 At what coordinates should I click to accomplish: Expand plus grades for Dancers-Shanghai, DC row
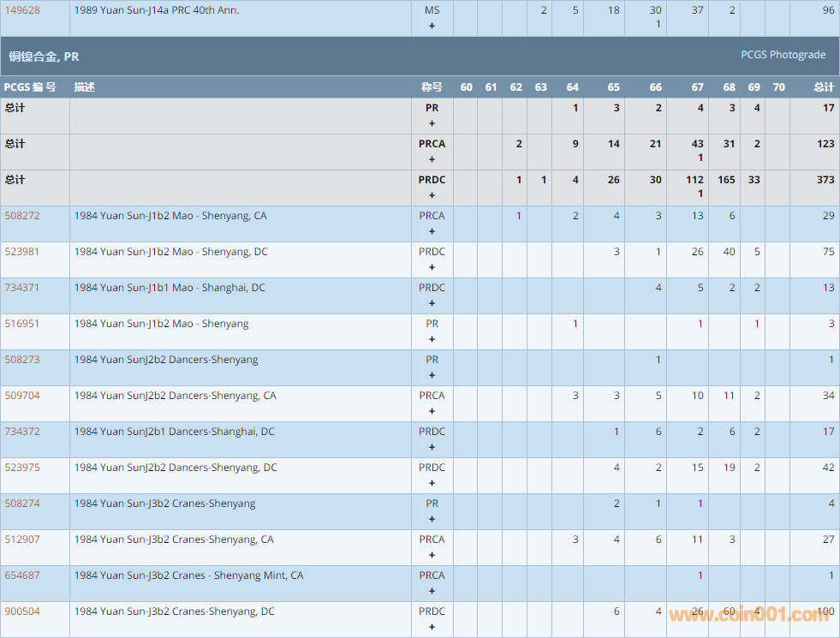(x=432, y=447)
